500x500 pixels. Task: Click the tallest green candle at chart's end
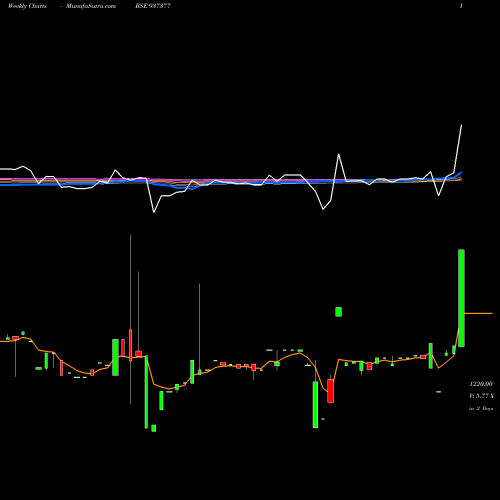[461, 298]
